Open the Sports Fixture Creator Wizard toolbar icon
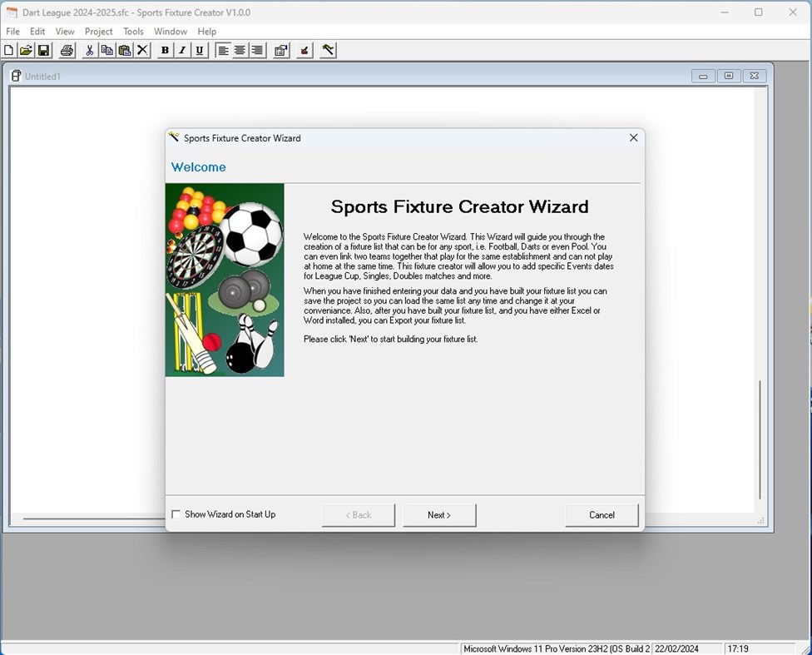 click(327, 50)
